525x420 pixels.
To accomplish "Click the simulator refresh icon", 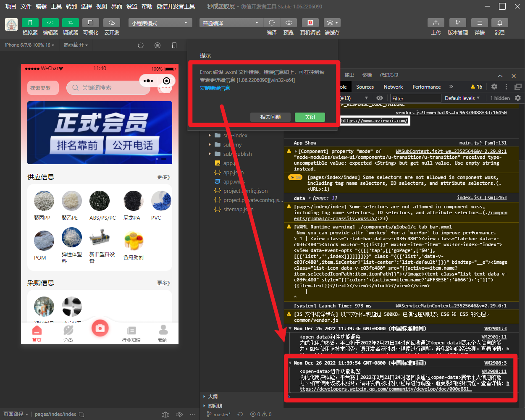I will coord(141,45).
